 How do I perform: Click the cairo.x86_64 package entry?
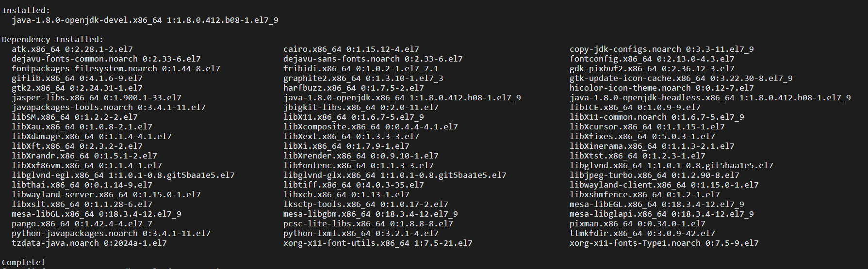point(351,49)
